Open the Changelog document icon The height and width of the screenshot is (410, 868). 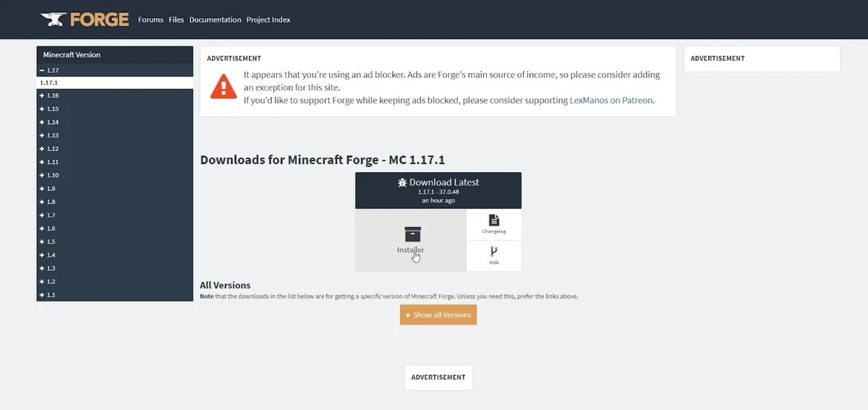click(x=494, y=220)
